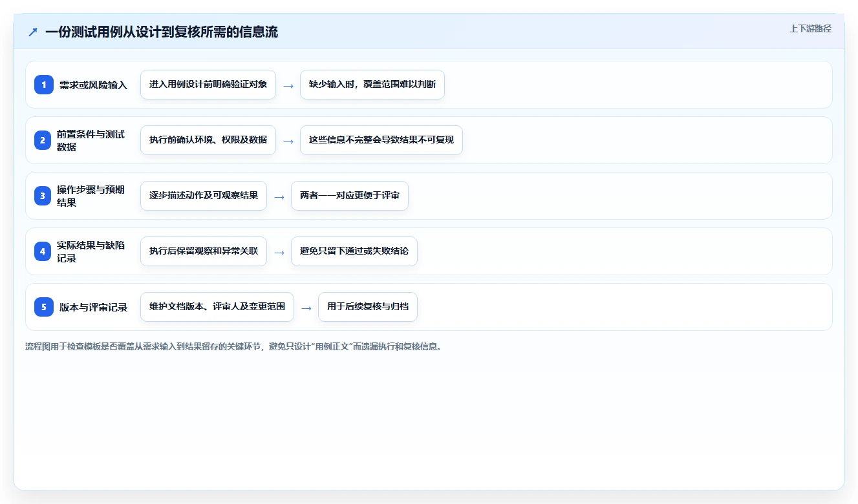858x504 pixels.
Task: Click step number badge 3
Action: (44, 196)
